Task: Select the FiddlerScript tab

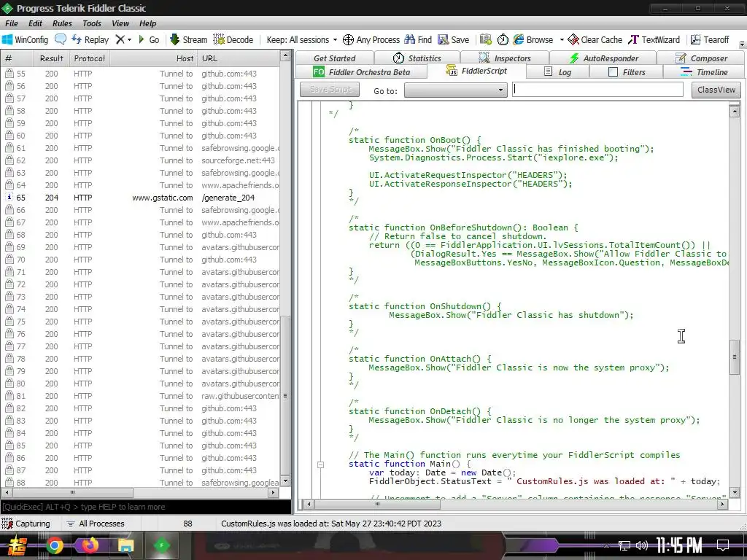Action: point(476,71)
